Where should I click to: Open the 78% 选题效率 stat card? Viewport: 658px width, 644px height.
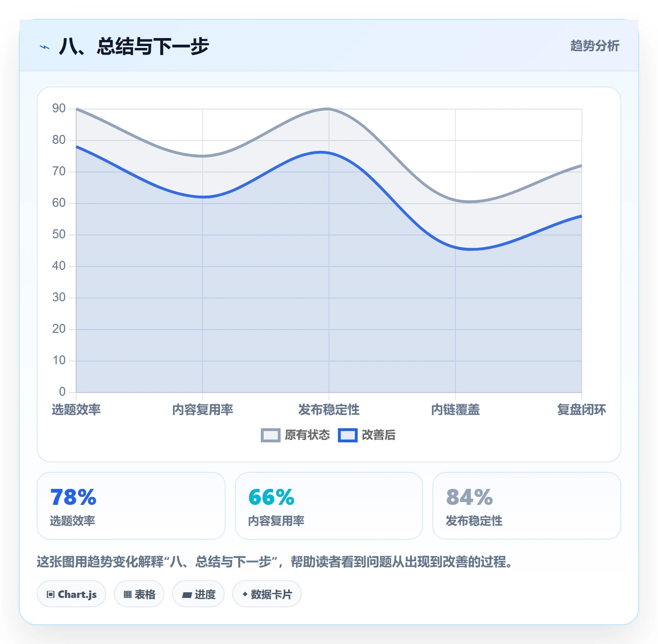(x=131, y=506)
